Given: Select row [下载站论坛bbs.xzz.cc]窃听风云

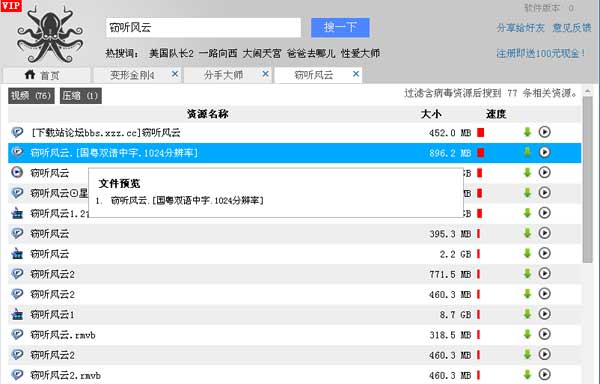Looking at the screenshot, I should (x=294, y=132).
